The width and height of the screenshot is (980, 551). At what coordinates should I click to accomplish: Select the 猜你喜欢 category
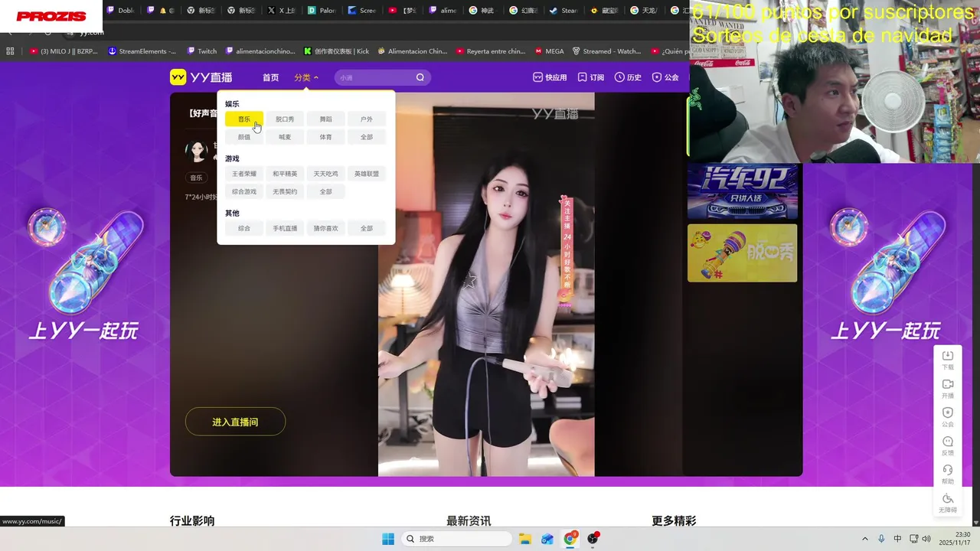pyautogui.click(x=326, y=228)
